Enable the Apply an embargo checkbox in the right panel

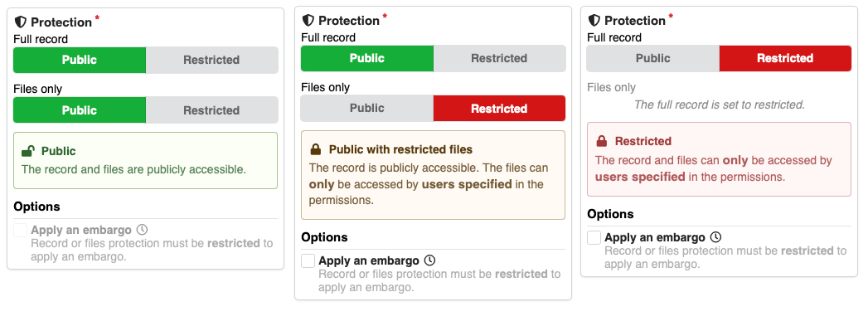(594, 238)
